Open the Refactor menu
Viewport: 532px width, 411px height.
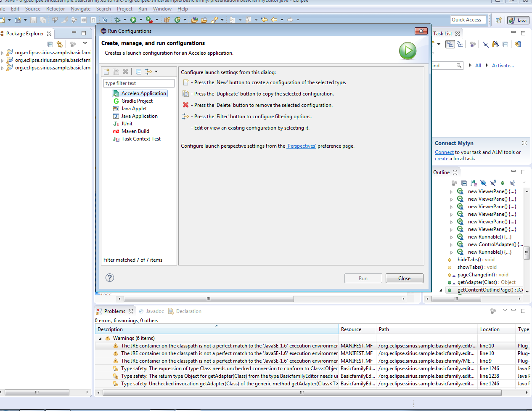pyautogui.click(x=56, y=9)
